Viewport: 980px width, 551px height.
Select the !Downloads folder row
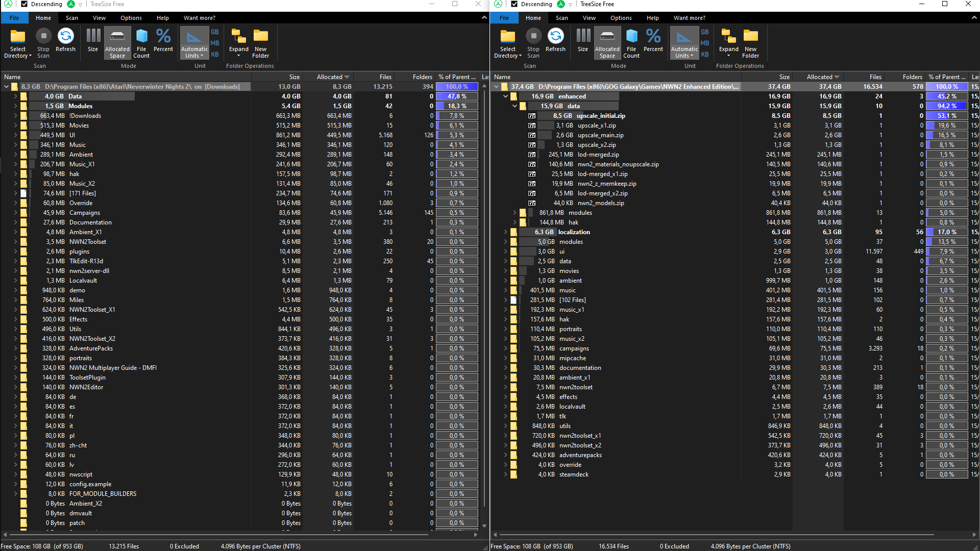coord(85,116)
